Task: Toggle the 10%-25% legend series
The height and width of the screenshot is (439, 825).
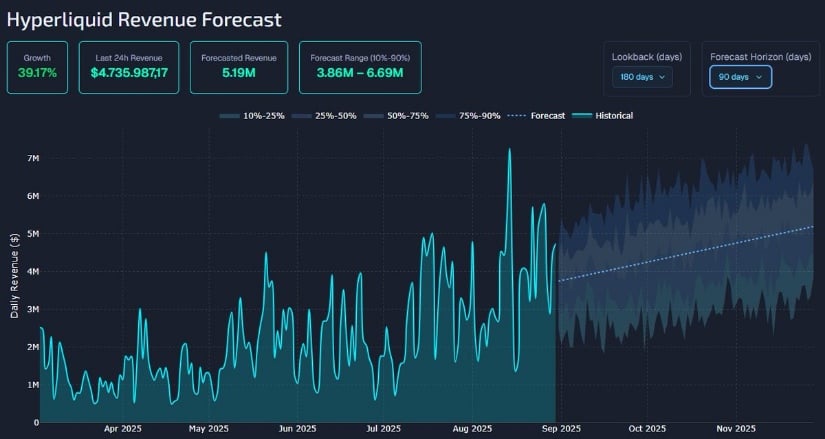Action: pyautogui.click(x=252, y=115)
